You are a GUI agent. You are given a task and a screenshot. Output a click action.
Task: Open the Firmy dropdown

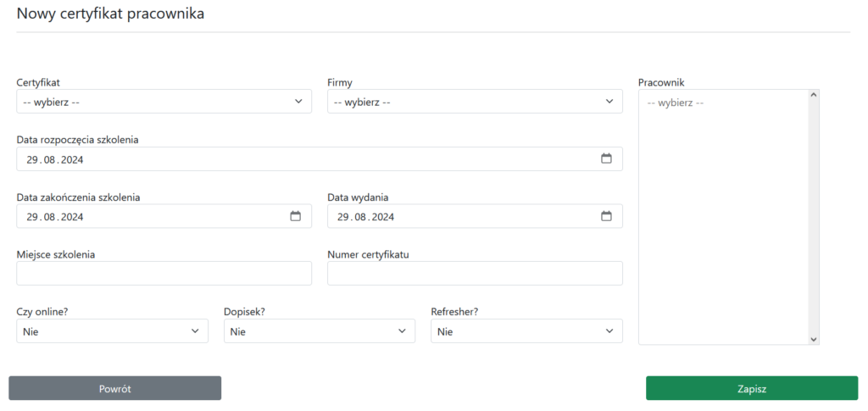475,102
